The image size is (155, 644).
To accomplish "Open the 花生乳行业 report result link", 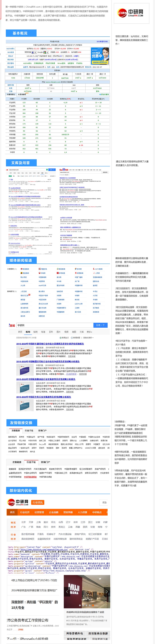I will coord(44,397).
